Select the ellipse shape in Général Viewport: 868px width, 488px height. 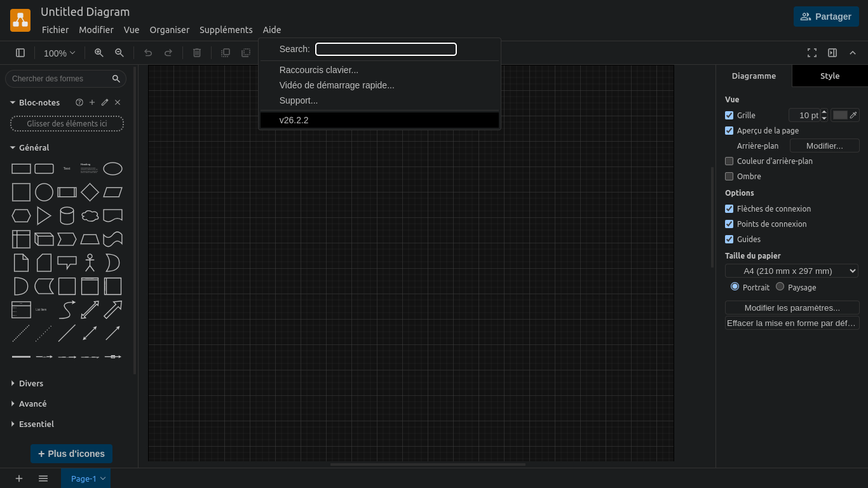112,168
